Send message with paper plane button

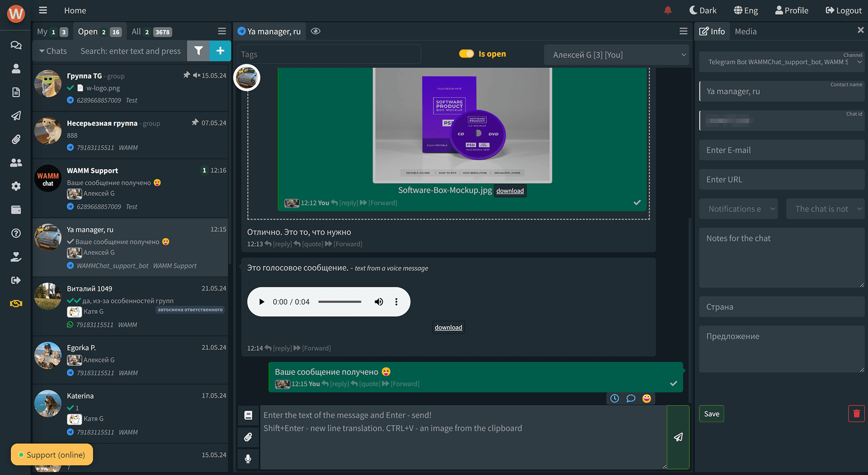(x=678, y=437)
